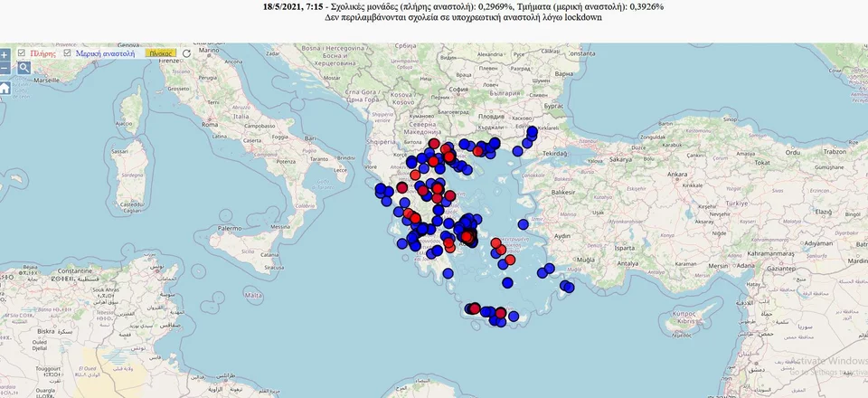Toggle the Μερική αναστολή checkbox

(x=67, y=53)
